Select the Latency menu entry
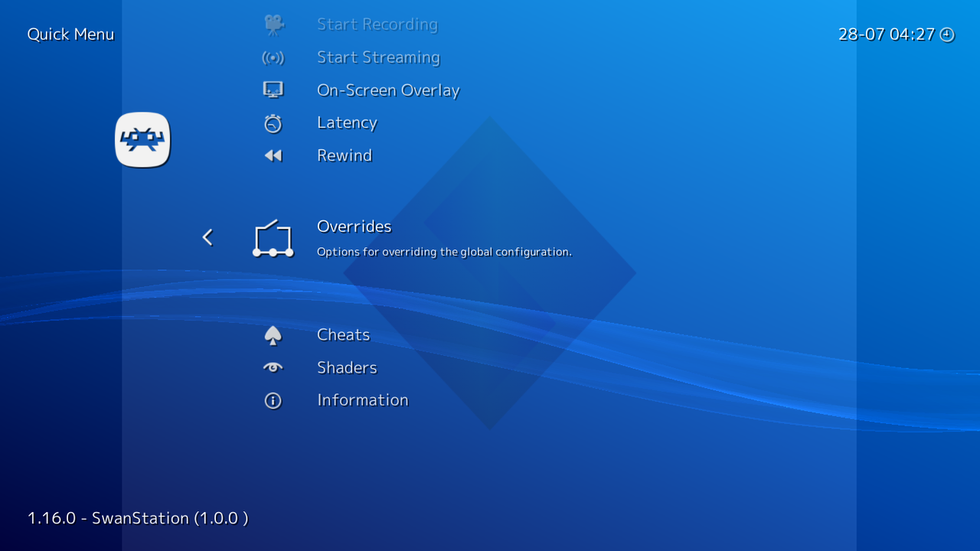 coord(347,122)
